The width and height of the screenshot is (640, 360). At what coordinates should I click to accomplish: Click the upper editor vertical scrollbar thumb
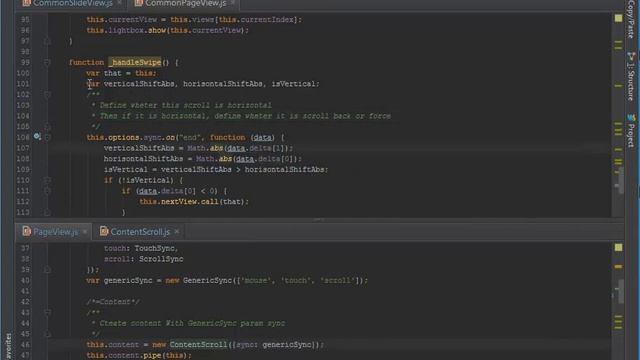(620, 179)
